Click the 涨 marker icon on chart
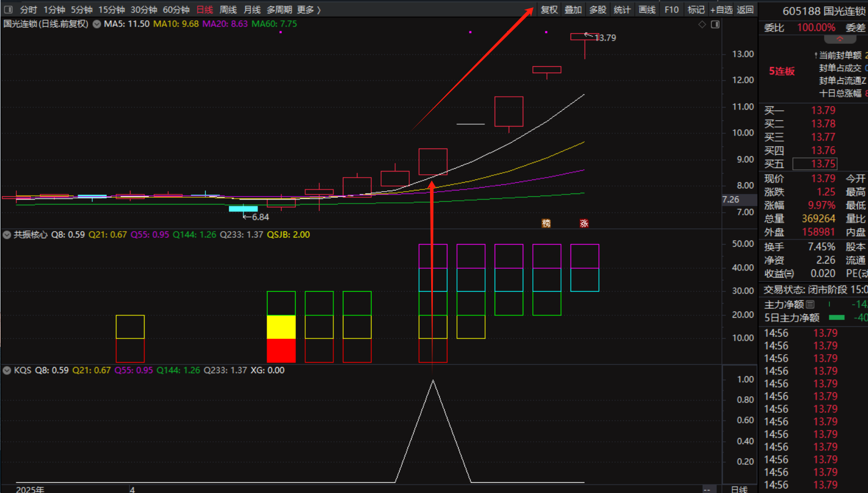Viewport: 868px width, 493px height. click(584, 224)
